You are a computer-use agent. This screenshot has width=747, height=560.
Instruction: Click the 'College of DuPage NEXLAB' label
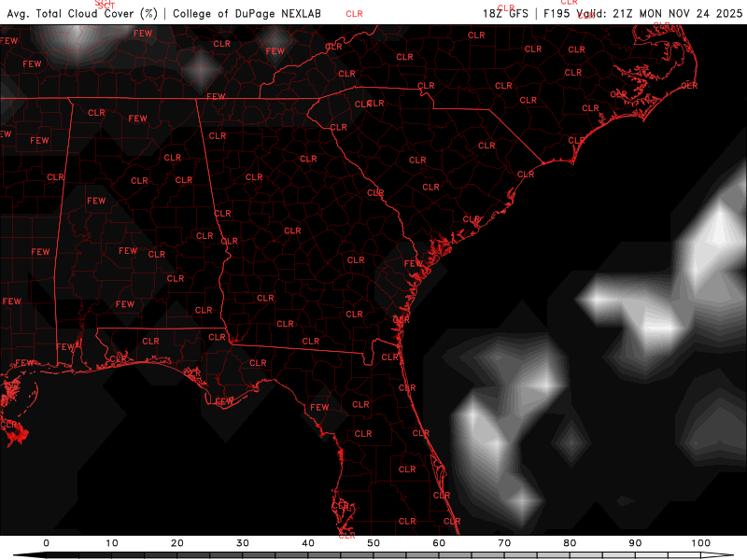point(247,13)
